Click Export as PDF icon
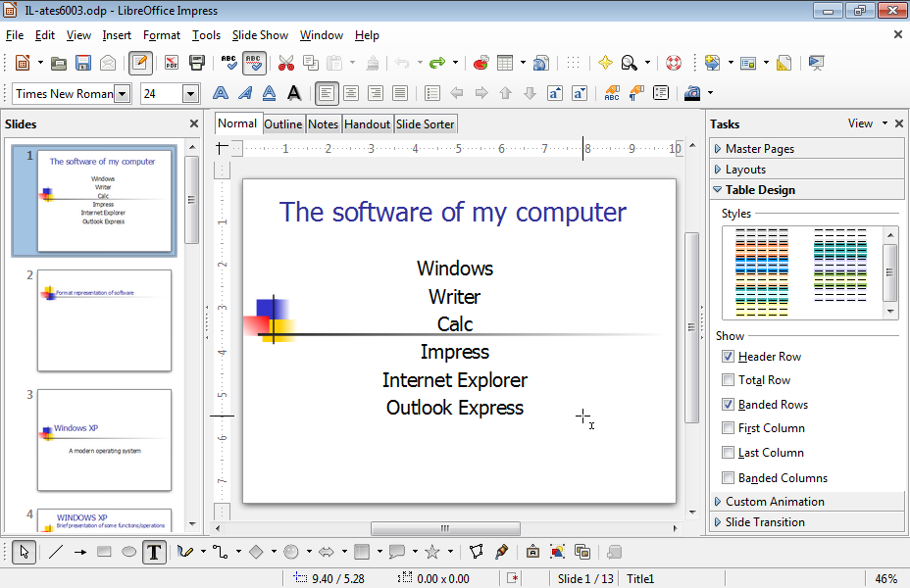The image size is (910, 588). (172, 63)
